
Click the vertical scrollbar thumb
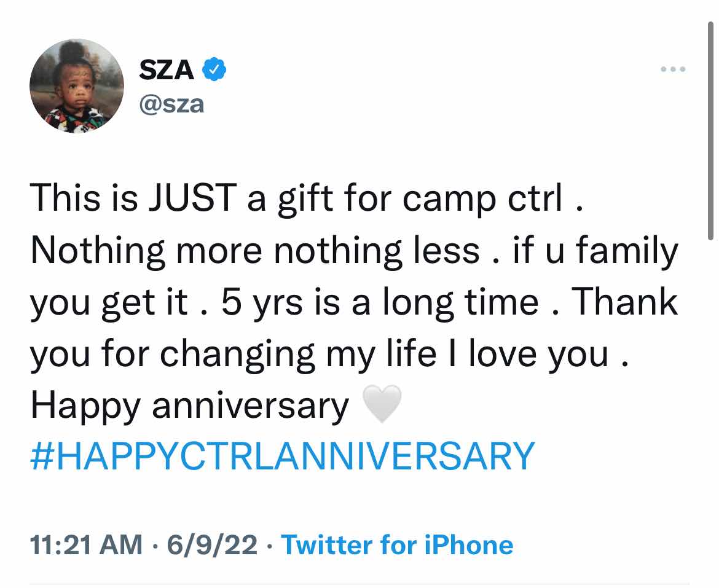click(710, 131)
